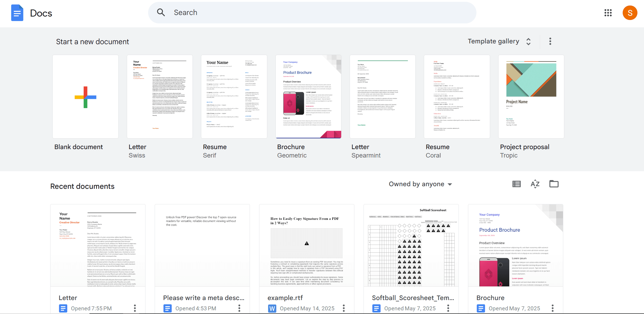
Task: Click Docs icon under recent Brochure title
Action: [481, 308]
